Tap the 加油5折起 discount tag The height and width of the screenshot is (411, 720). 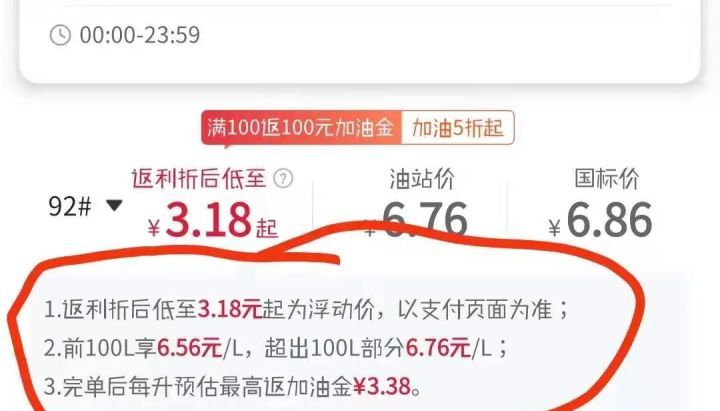(458, 128)
